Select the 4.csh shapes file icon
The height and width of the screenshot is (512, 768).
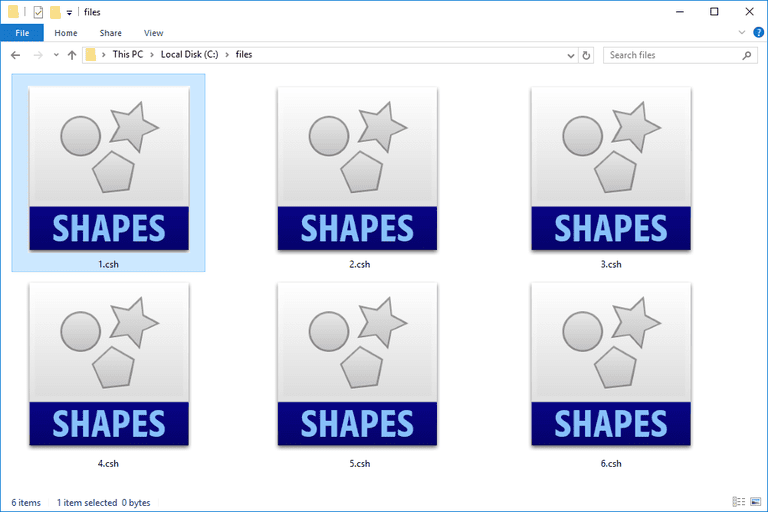(109, 364)
